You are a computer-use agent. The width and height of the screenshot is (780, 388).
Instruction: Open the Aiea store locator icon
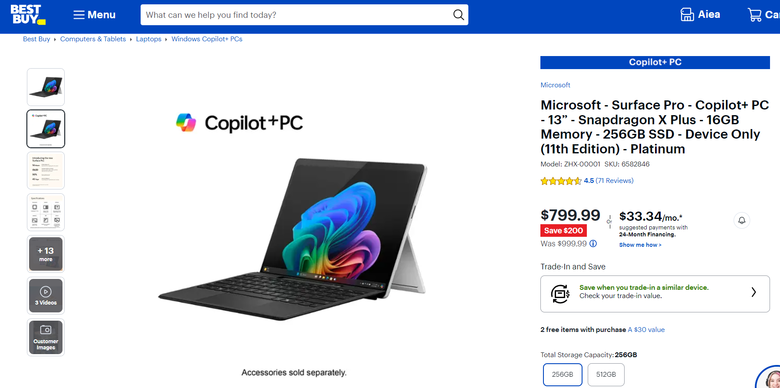[687, 15]
